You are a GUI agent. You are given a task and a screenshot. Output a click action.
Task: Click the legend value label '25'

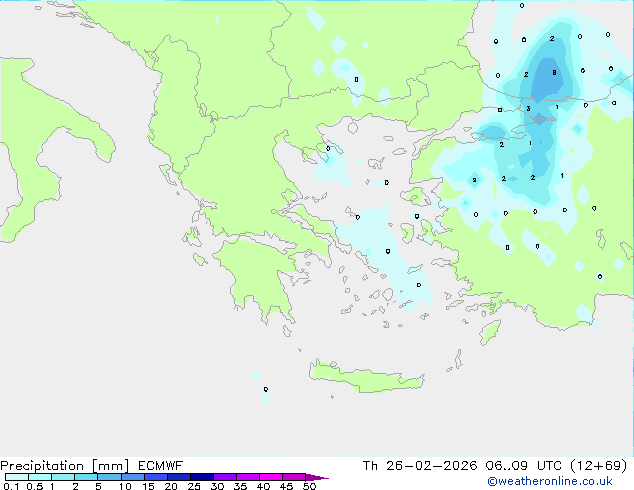[x=194, y=486]
